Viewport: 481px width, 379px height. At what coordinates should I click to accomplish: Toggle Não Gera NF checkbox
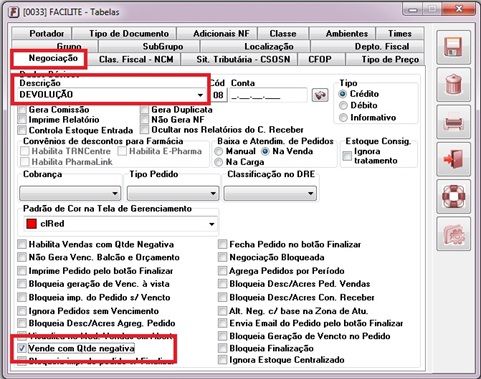144,120
